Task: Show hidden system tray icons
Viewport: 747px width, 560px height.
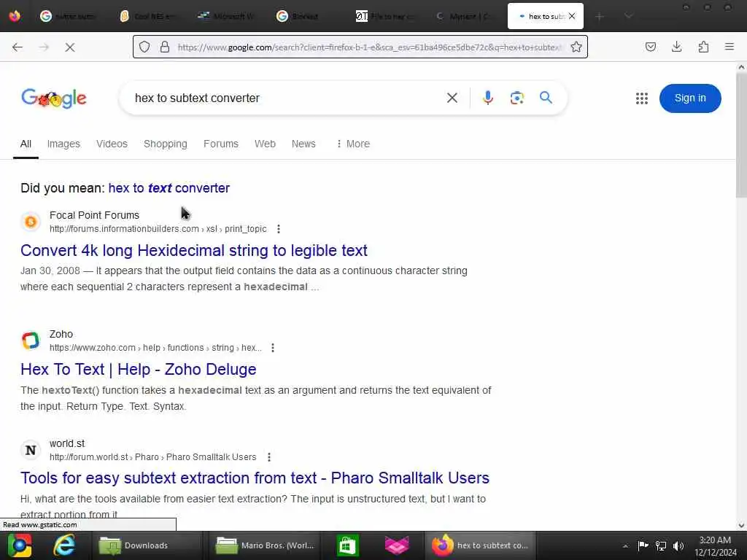Action: click(x=625, y=545)
